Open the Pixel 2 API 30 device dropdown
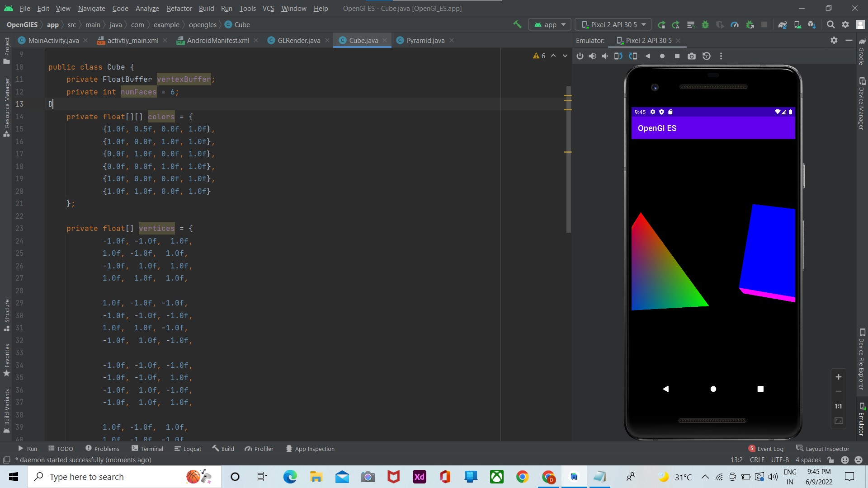868x488 pixels. (x=613, y=24)
